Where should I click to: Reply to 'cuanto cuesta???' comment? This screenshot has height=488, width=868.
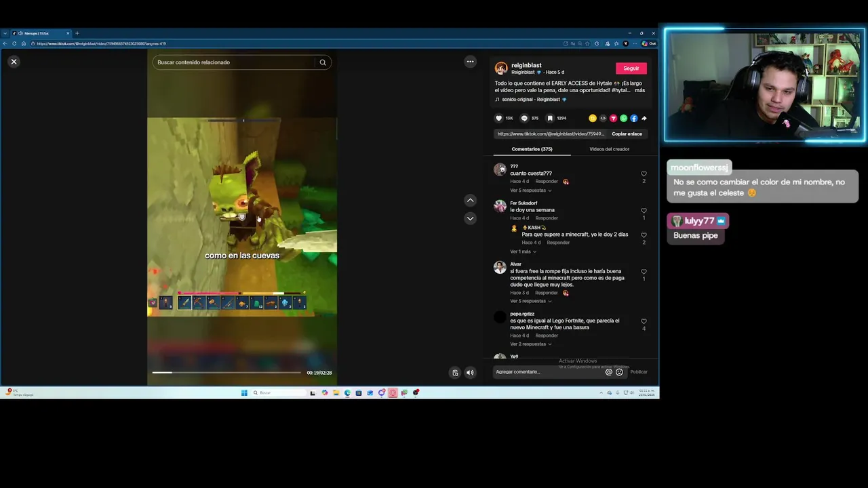[547, 182]
